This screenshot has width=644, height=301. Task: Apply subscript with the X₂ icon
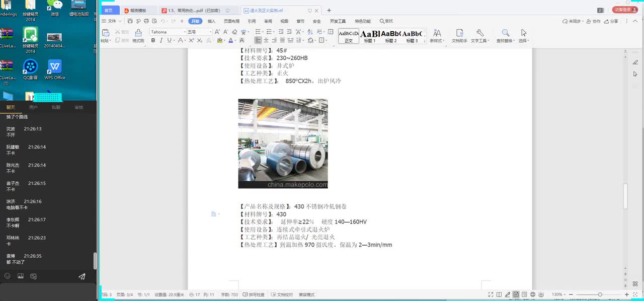200,40
